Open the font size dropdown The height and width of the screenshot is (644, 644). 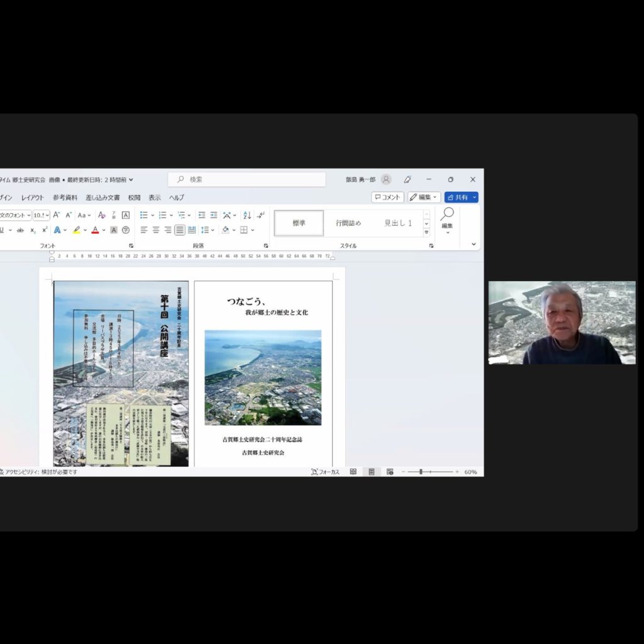[x=47, y=215]
